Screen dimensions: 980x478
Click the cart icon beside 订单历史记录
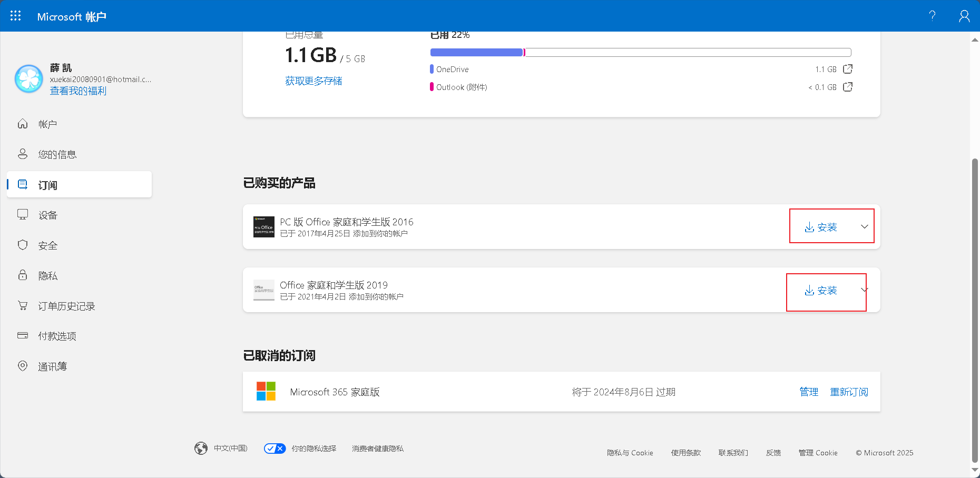click(23, 305)
